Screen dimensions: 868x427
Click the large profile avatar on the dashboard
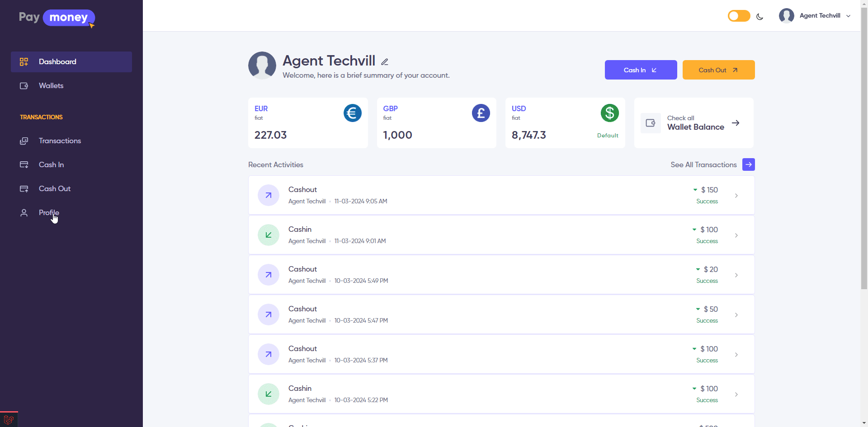click(262, 66)
